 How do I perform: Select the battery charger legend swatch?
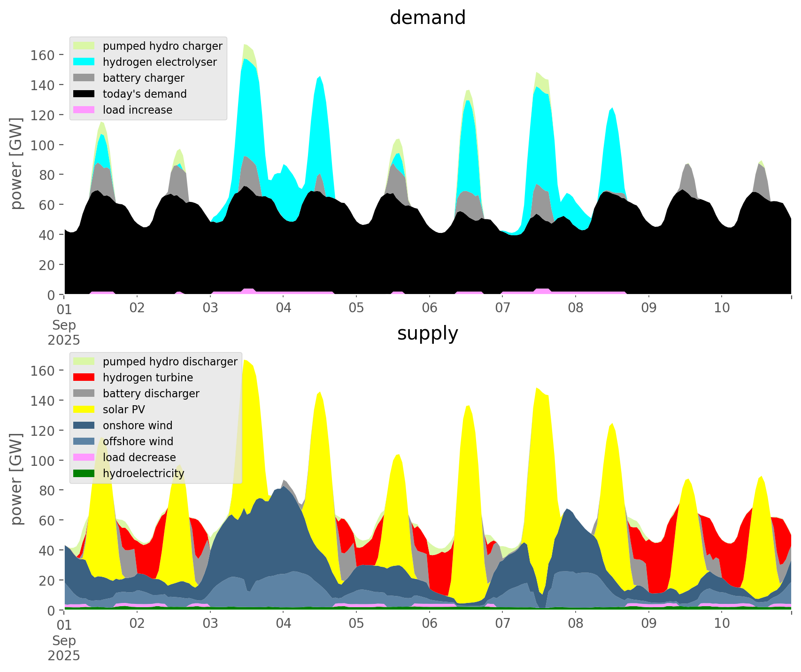[x=84, y=78]
